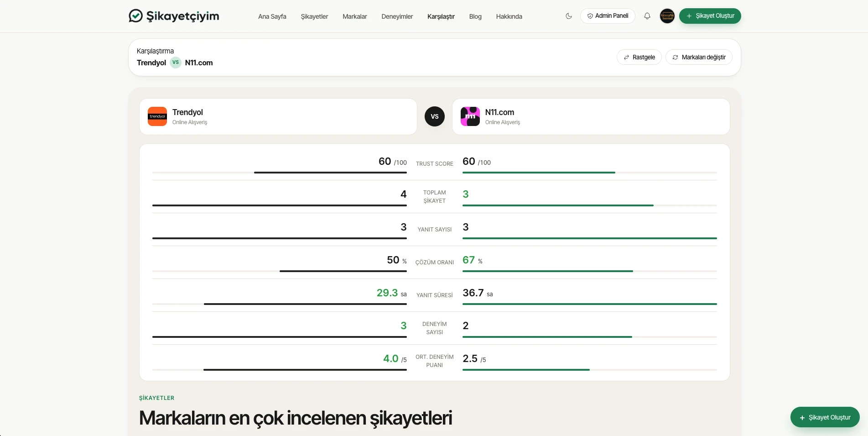Click the Trendyol brand logo
Screen dimensions: 868x436
(157, 116)
